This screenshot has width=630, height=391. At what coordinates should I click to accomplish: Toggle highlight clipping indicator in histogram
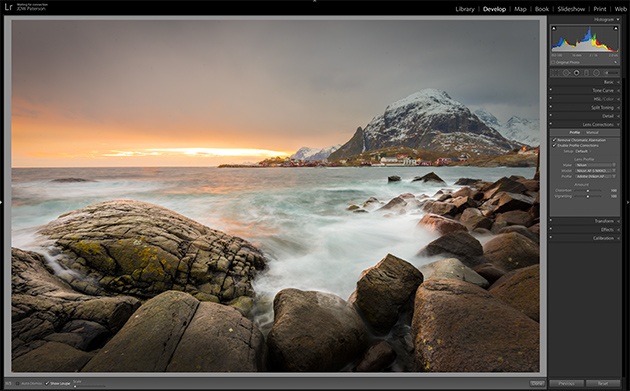click(x=616, y=28)
